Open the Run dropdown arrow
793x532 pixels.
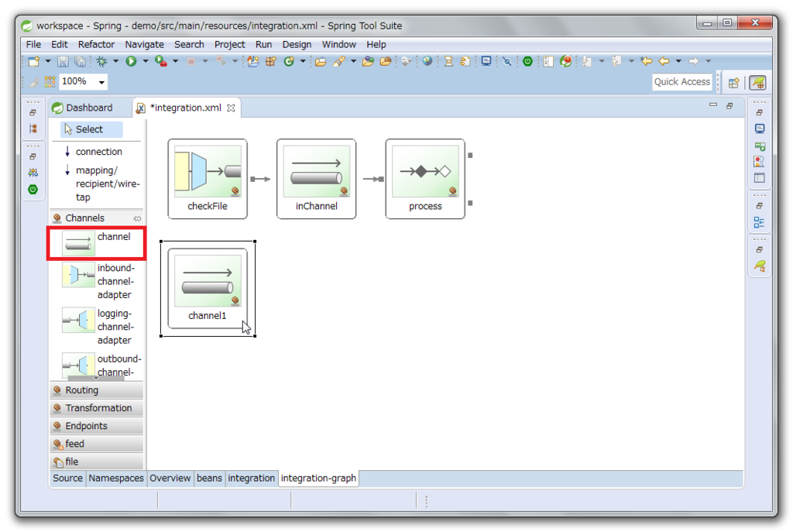(145, 61)
